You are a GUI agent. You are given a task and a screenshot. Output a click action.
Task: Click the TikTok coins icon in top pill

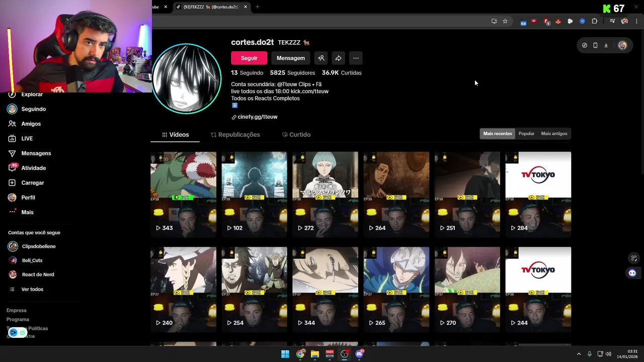tap(585, 45)
